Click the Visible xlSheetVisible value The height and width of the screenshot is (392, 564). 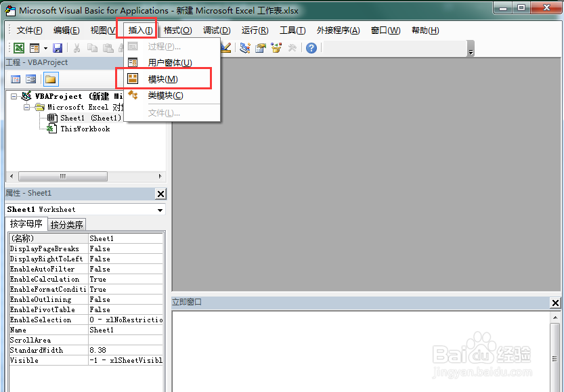click(125, 360)
